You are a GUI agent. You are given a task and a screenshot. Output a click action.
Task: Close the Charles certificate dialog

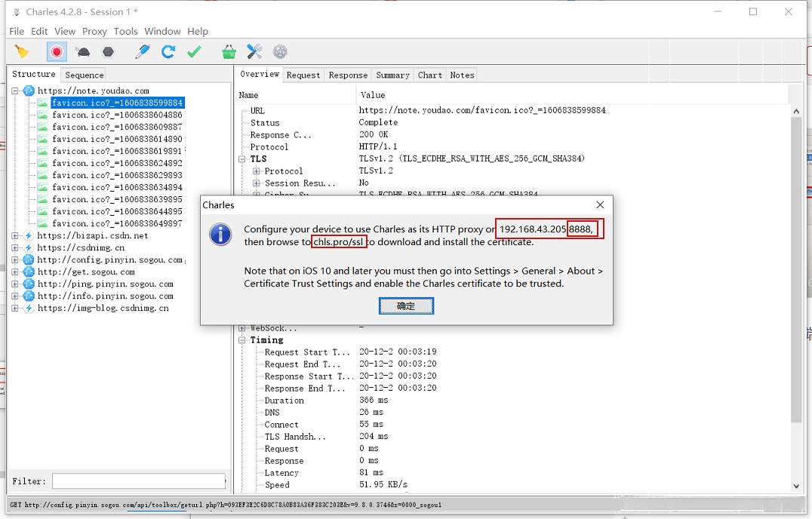coord(600,205)
